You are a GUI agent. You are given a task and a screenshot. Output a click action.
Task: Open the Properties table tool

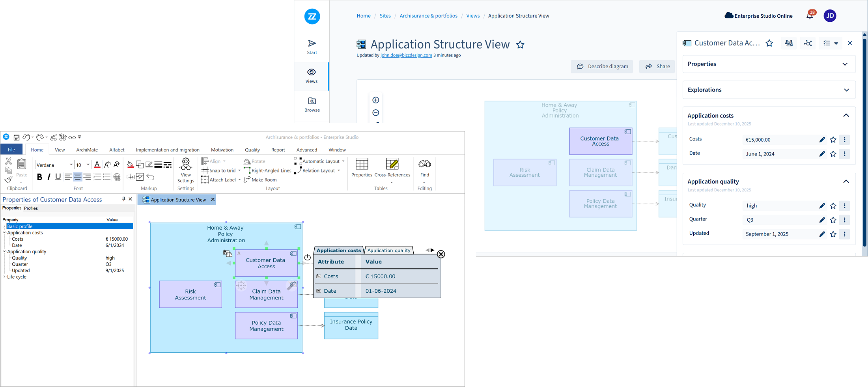point(362,168)
